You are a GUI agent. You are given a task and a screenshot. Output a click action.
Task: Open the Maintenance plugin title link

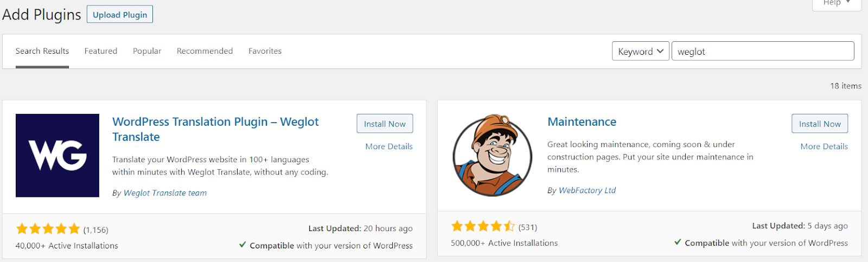[x=582, y=122]
